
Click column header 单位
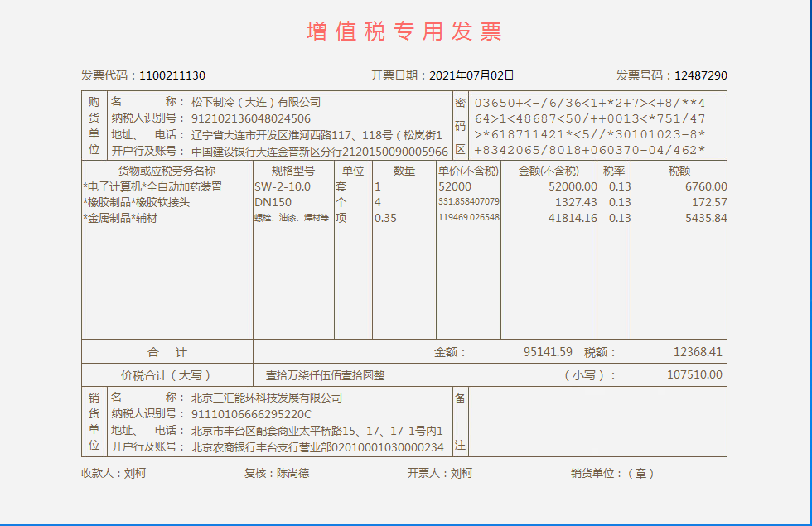point(353,171)
